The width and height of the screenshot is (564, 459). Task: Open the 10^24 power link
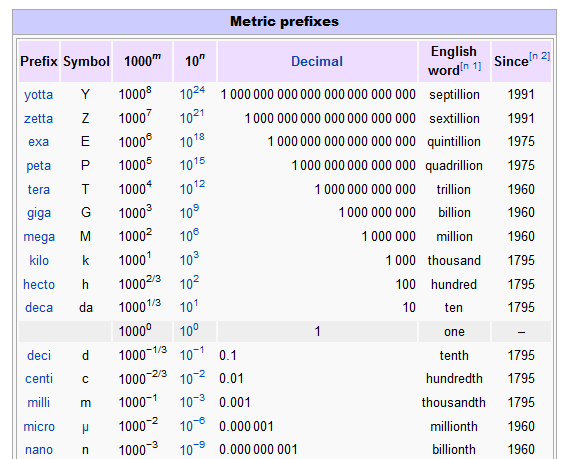tap(192, 93)
